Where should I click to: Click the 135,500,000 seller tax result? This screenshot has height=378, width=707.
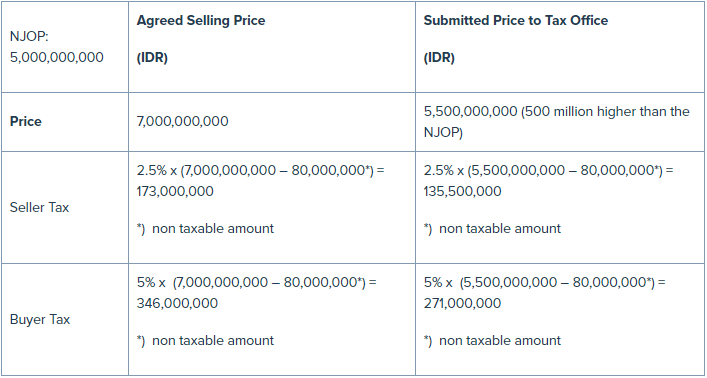point(462,191)
